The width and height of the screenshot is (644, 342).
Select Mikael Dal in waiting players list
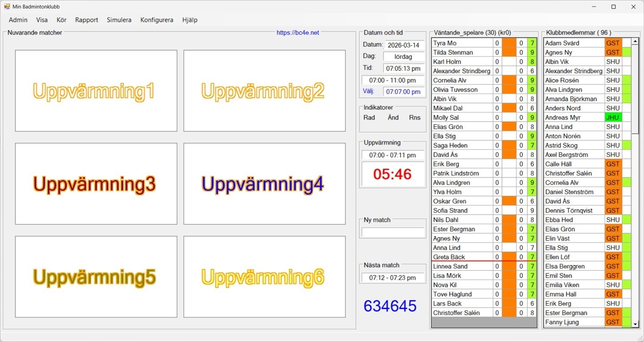coord(462,108)
